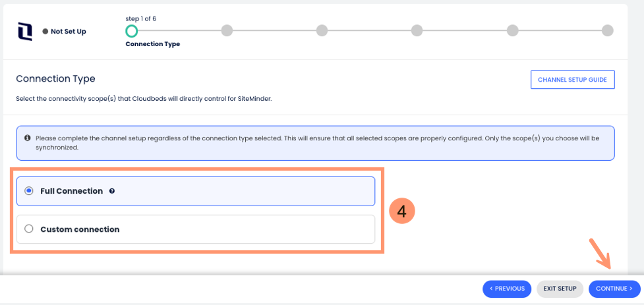Go back with the Previous button

coord(507,289)
